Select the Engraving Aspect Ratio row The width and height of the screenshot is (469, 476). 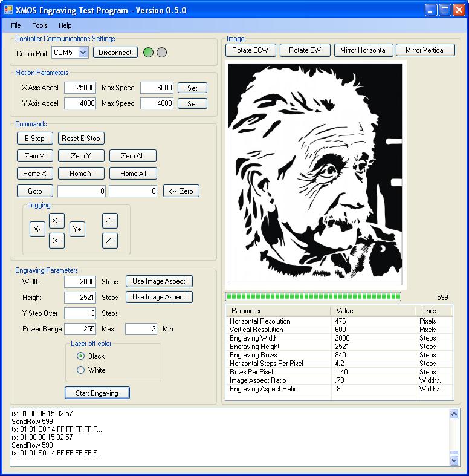click(x=340, y=389)
